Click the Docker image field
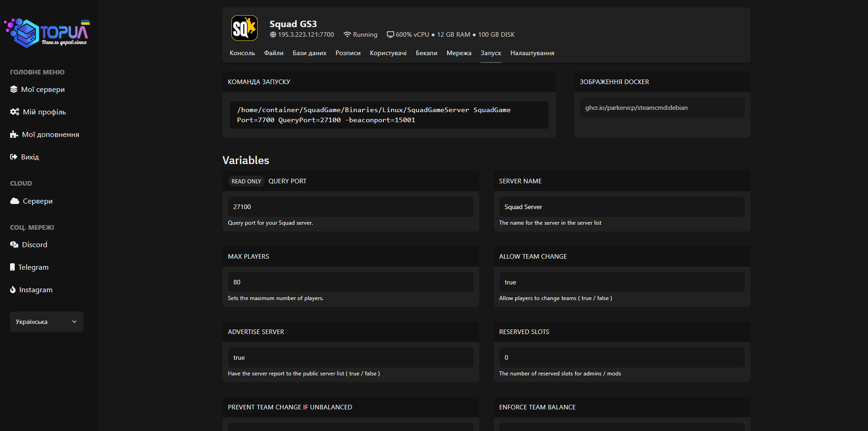This screenshot has width=868, height=431. coord(661,108)
